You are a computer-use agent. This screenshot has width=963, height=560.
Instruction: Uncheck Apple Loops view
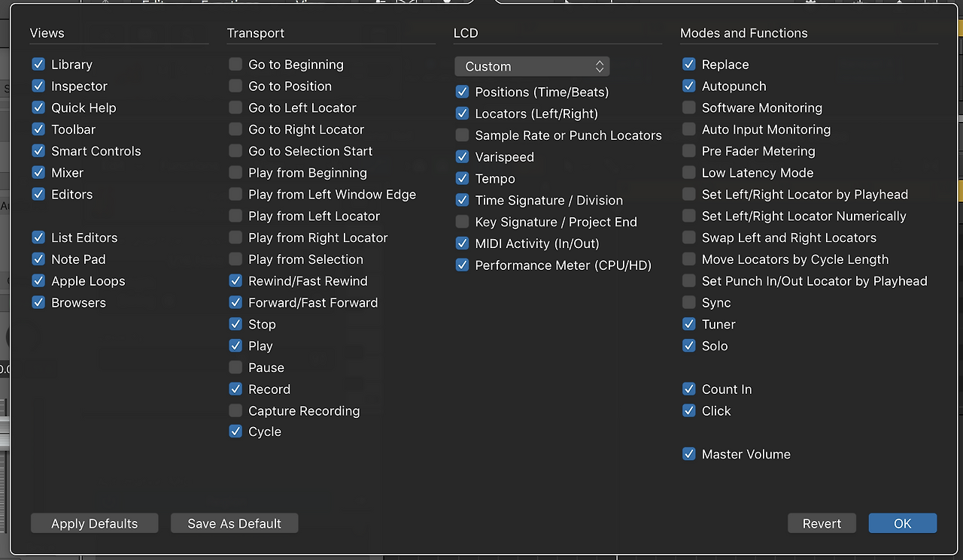tap(38, 281)
